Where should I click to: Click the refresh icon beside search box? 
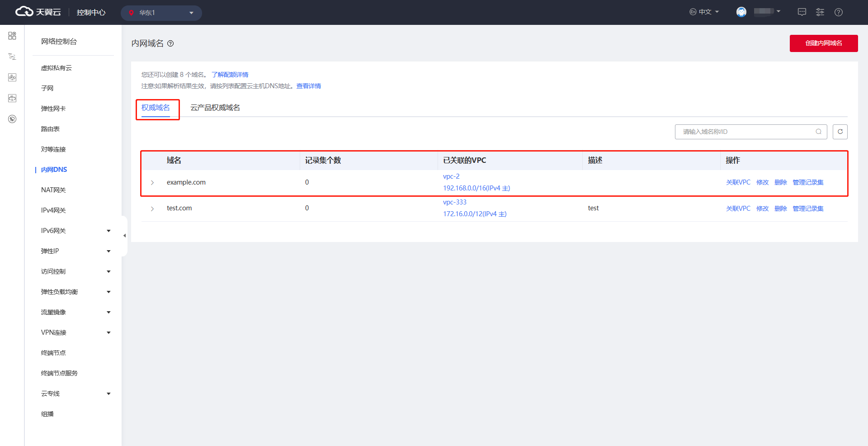(x=840, y=132)
